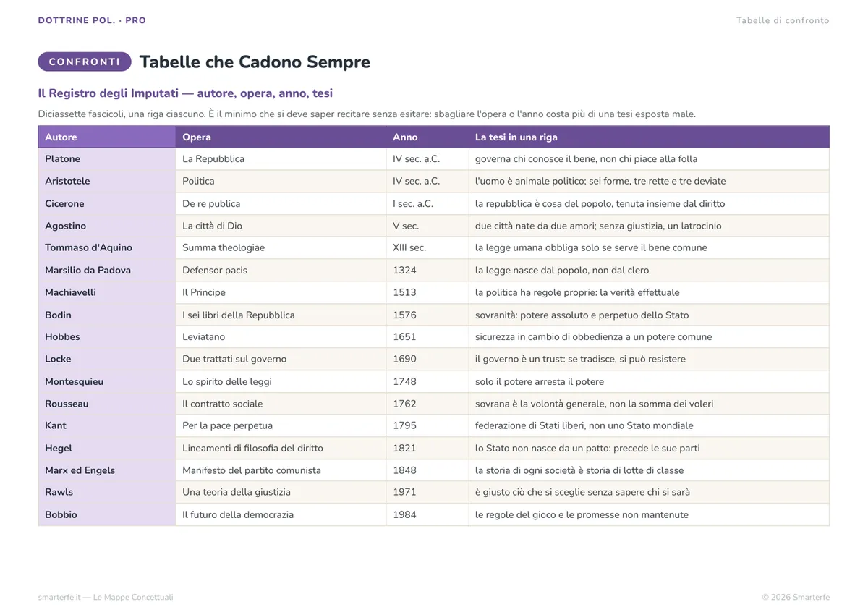Click the Tommaso d'Aquino author cell
This screenshot has height=615, width=868.
(106, 248)
